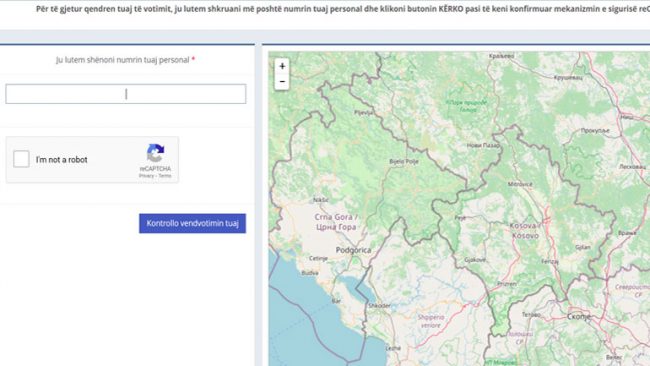Click Gjakovë city label on map
Viewport: 650px width, 366px height.
(475, 260)
